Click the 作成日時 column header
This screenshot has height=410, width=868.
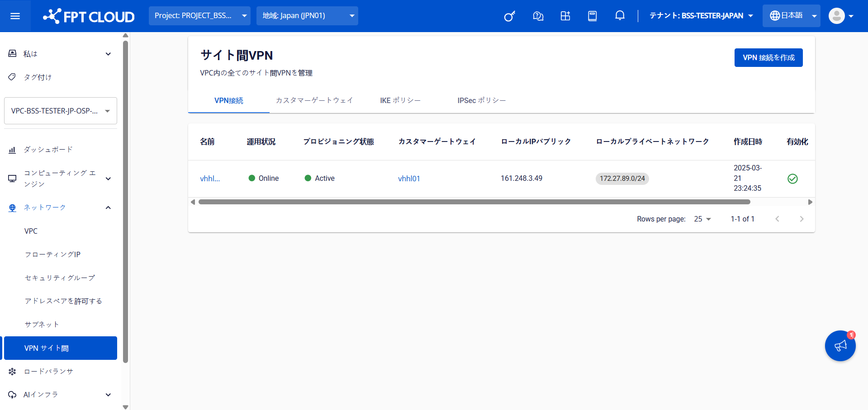tap(748, 142)
